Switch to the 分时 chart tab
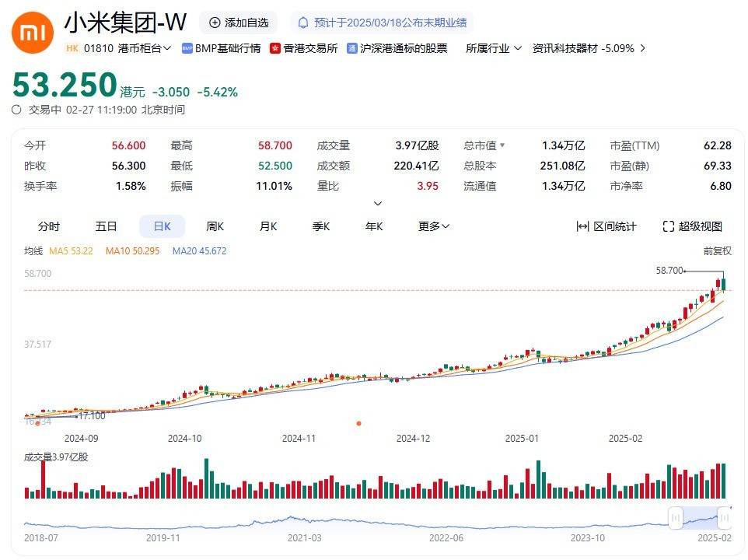 [x=49, y=226]
